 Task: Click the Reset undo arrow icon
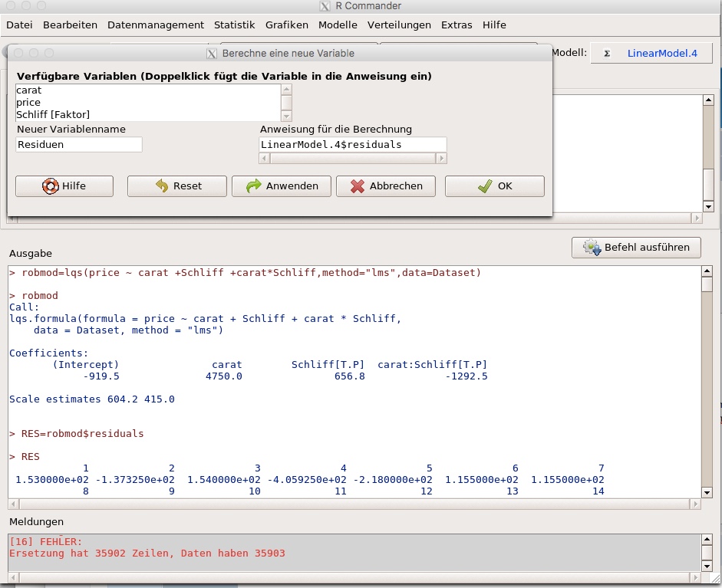[x=162, y=186]
